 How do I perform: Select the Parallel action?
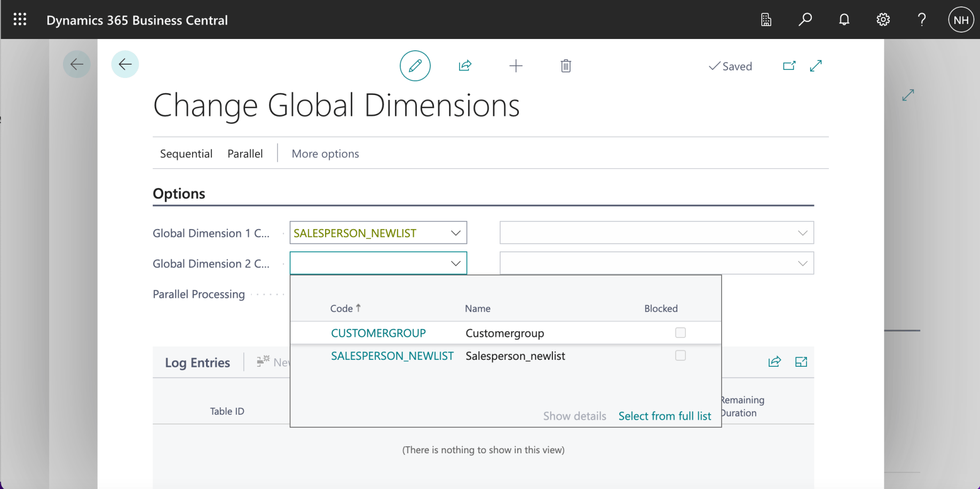[245, 154]
